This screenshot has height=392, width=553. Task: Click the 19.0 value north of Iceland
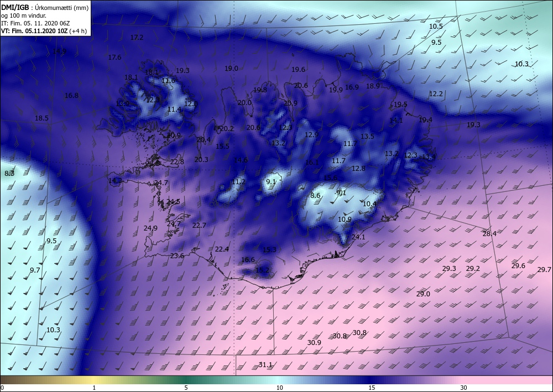click(231, 69)
